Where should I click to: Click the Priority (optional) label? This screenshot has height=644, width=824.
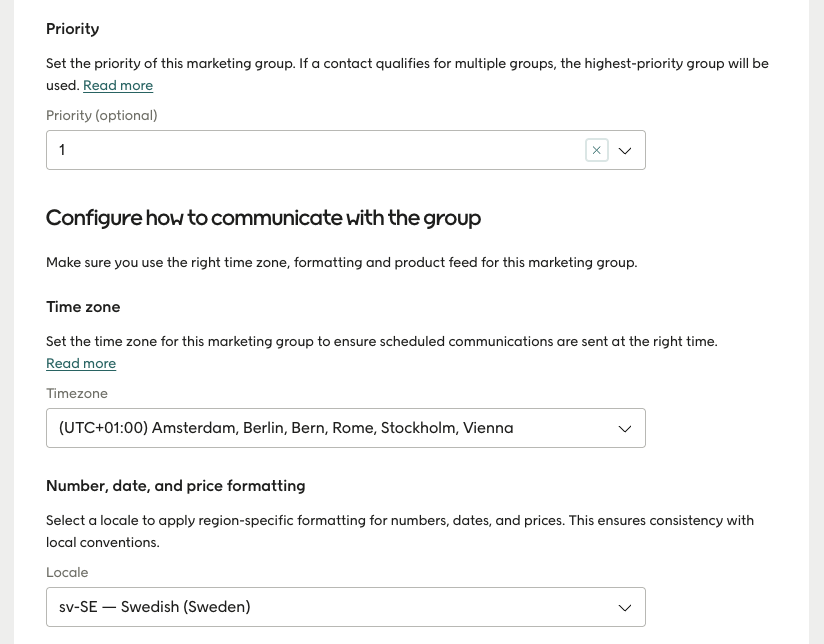tap(101, 115)
